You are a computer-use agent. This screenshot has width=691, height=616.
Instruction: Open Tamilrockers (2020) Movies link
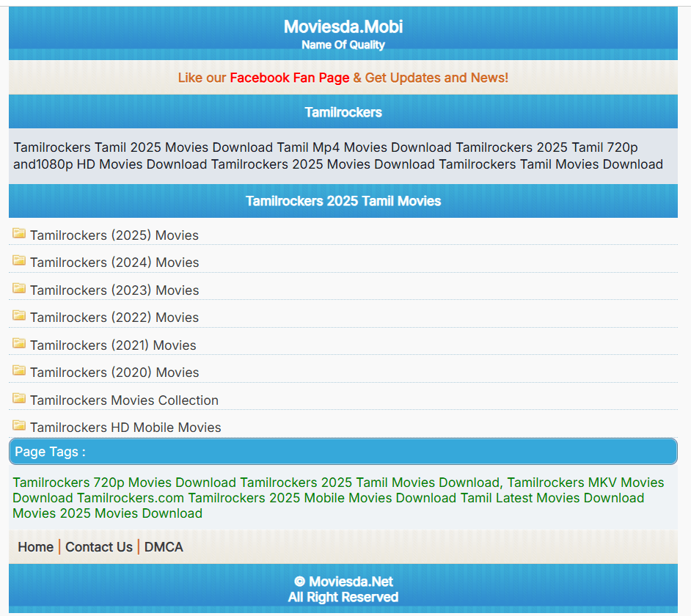(114, 373)
